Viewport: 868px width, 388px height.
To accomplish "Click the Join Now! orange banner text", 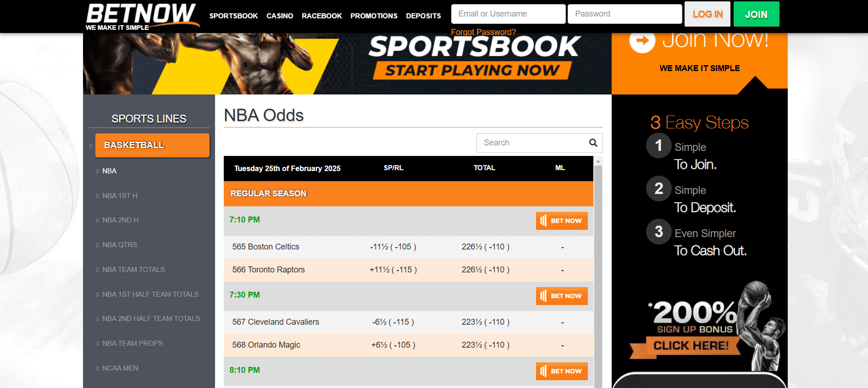I will (x=715, y=40).
